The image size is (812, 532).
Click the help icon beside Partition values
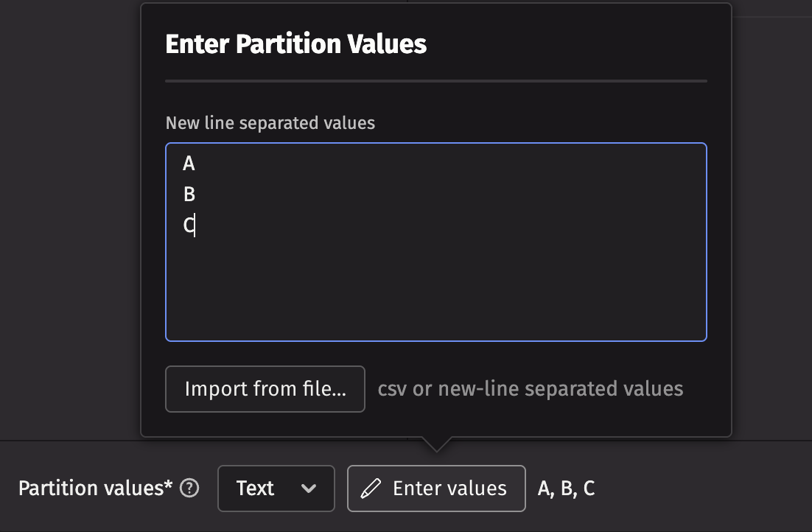click(189, 488)
